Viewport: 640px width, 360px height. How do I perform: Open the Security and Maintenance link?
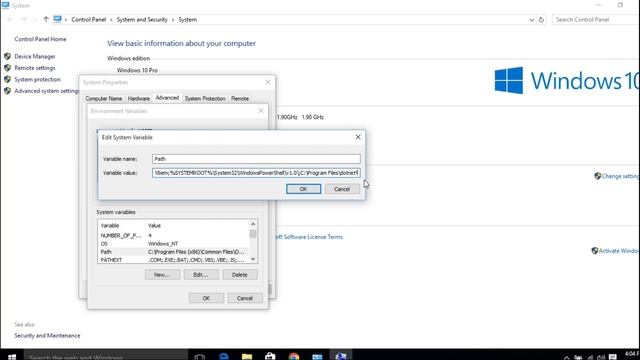coord(47,336)
